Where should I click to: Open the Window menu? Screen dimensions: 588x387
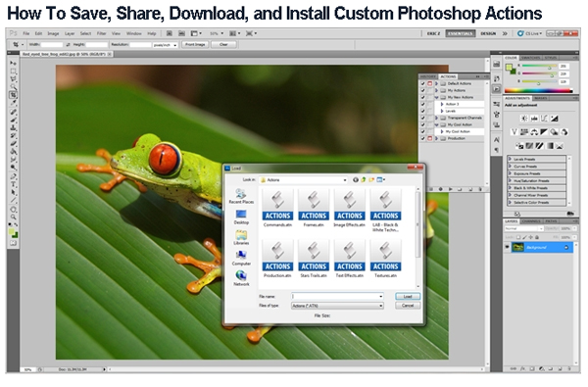point(134,33)
